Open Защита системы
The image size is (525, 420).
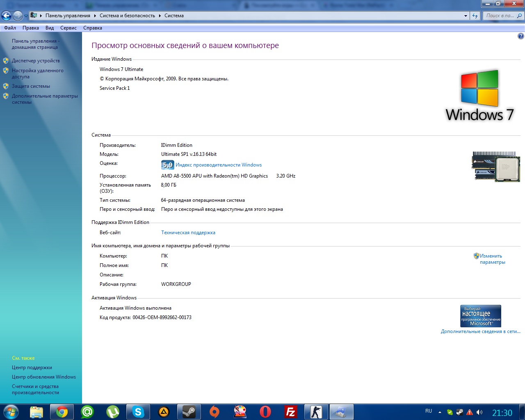[x=31, y=86]
